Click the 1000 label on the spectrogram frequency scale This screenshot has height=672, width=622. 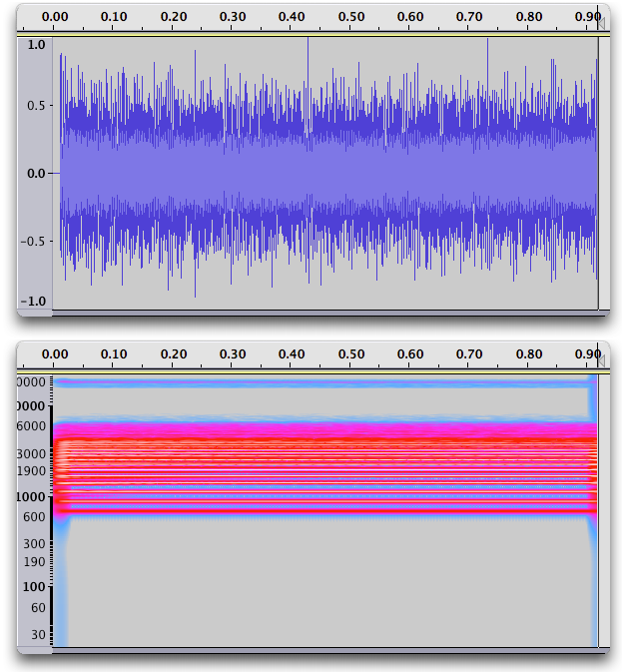pos(33,496)
